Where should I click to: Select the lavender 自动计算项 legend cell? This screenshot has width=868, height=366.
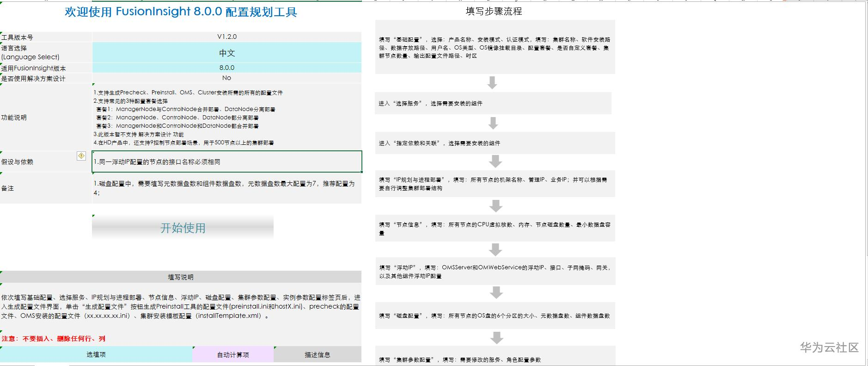(233, 354)
